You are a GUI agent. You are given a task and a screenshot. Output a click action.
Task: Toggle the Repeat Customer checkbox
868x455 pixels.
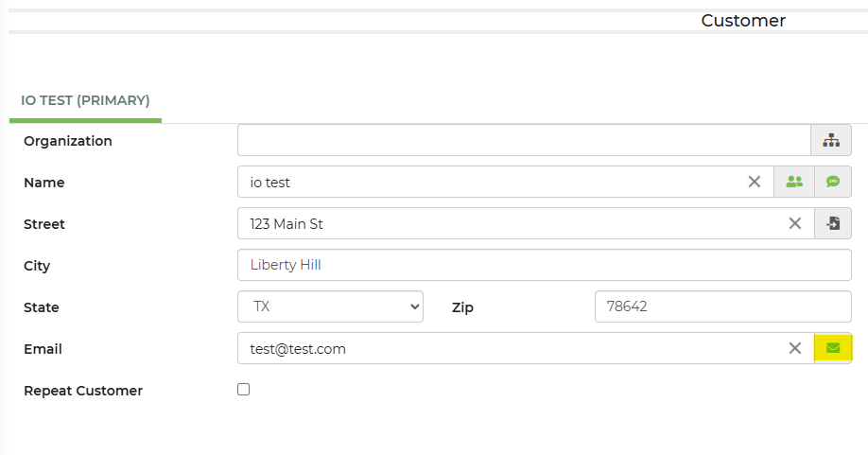(244, 389)
